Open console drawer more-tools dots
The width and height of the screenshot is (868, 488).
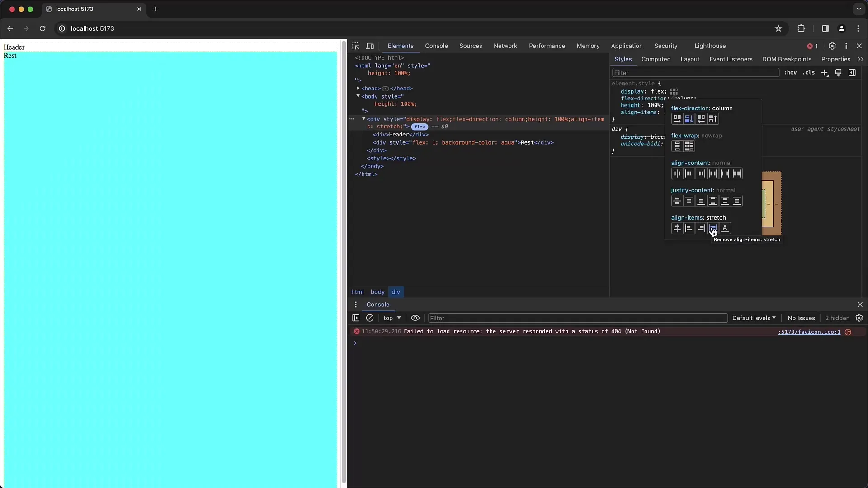356,305
